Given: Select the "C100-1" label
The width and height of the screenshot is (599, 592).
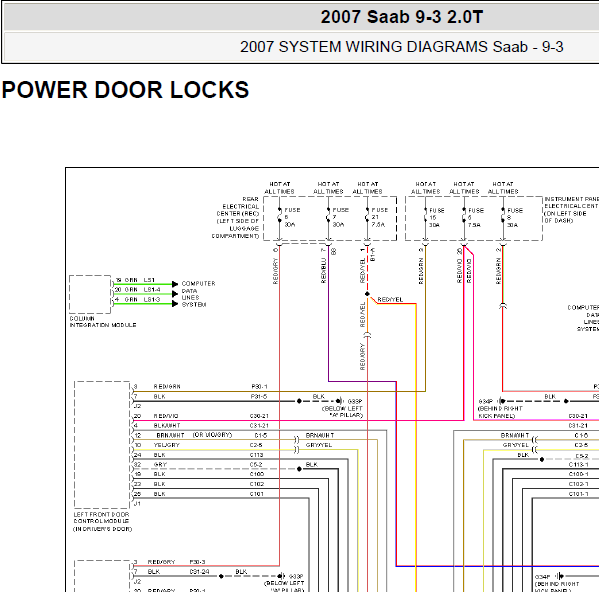Looking at the screenshot, I should point(578,474).
